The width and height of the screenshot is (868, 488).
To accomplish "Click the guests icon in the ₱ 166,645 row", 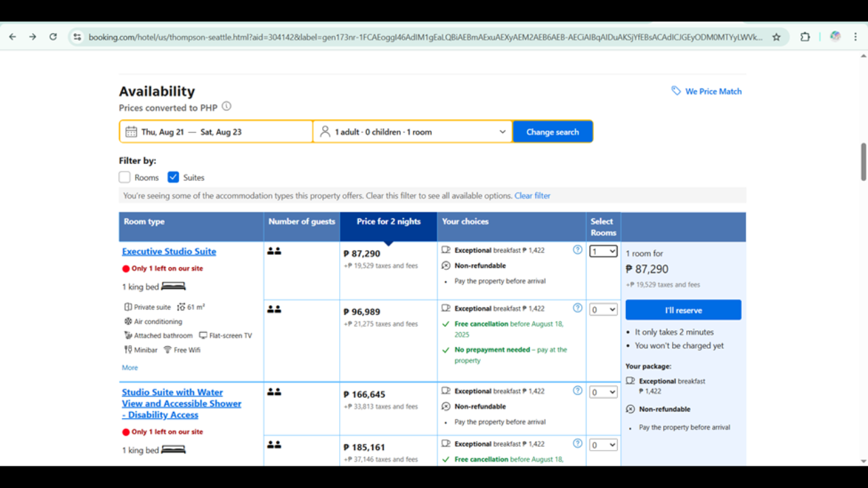I will 274,392.
